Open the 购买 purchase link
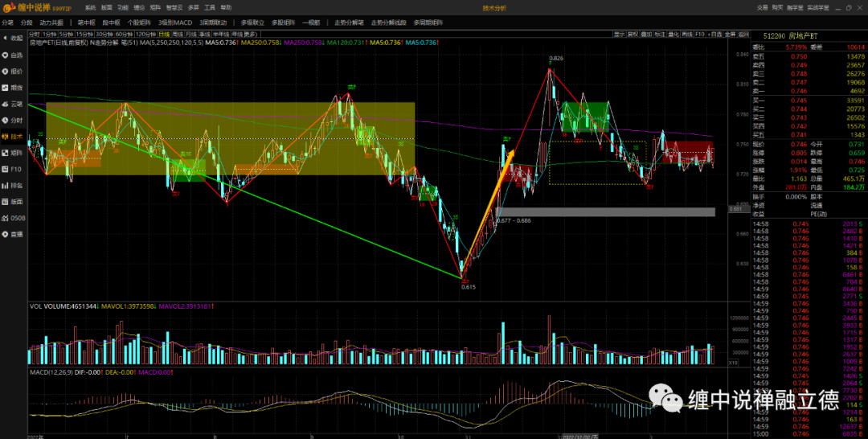868x439 pixels. tap(777, 8)
